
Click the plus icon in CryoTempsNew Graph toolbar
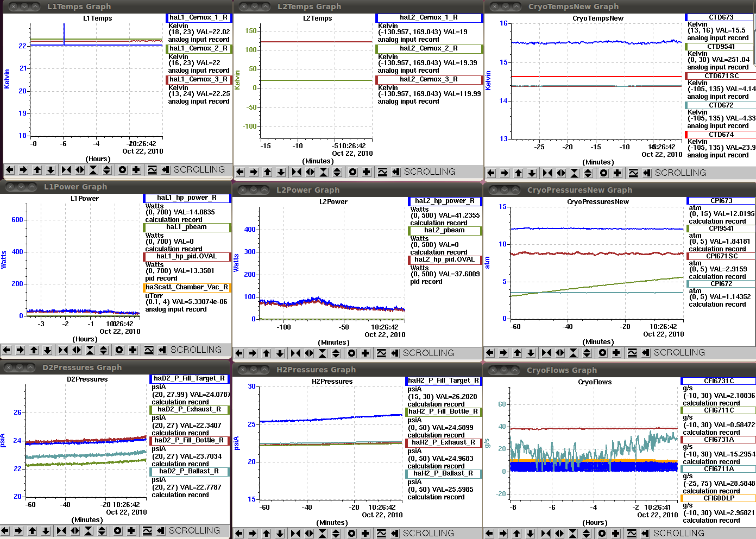point(618,173)
